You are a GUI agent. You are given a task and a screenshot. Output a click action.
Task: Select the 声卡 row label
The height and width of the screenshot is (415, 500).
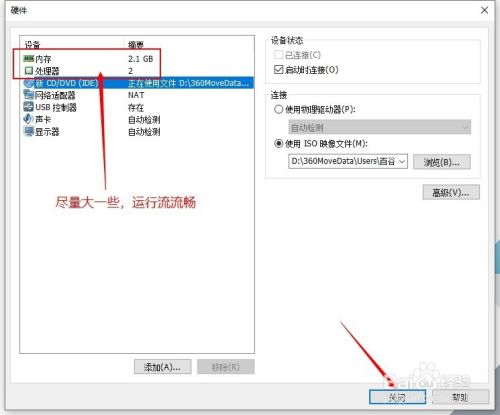tap(43, 119)
